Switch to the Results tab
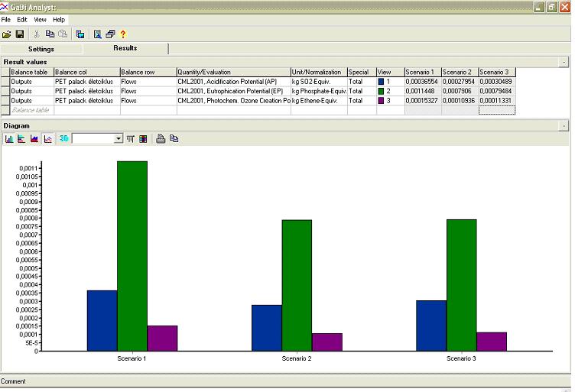 [x=125, y=48]
